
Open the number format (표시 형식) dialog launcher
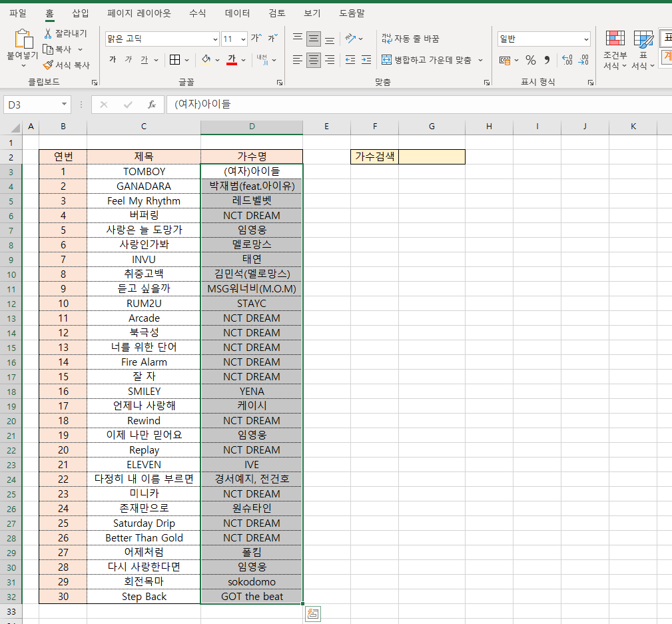[591, 83]
